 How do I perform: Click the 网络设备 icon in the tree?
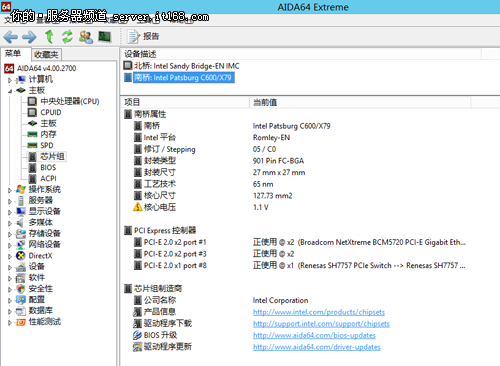pyautogui.click(x=21, y=245)
